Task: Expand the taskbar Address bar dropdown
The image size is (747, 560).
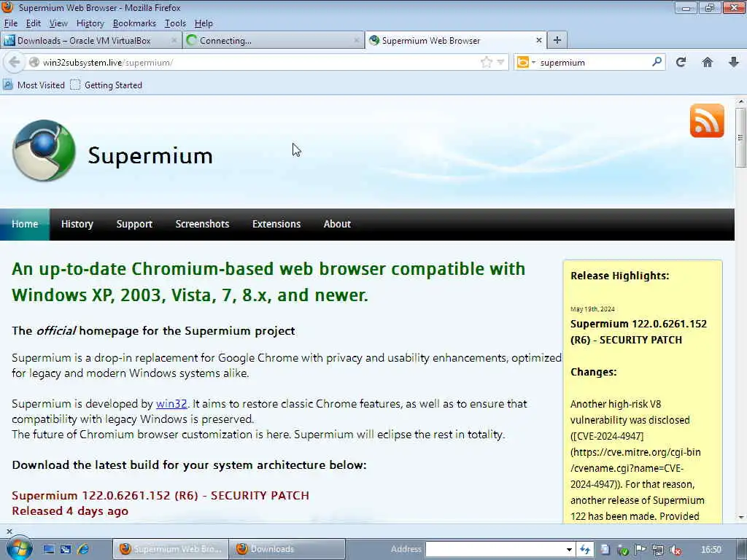Action: point(569,550)
